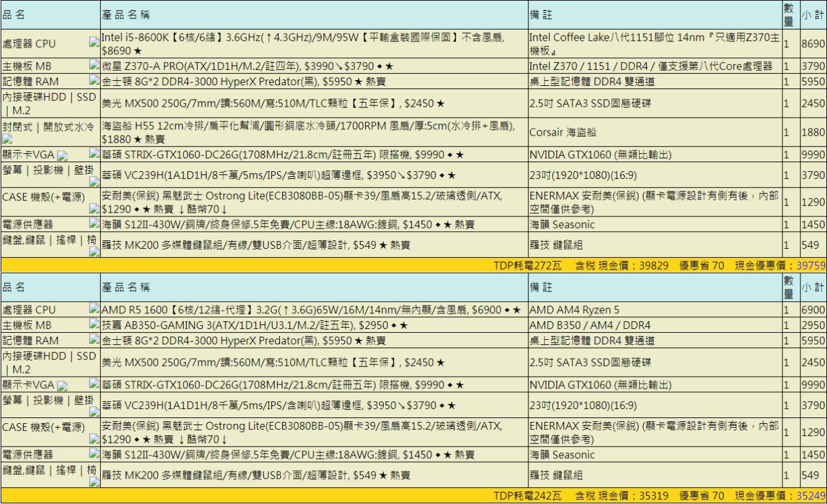827x504 pixels.
Task: Click the Intel Coffee Lake八代1151腳位 note
Action: pos(654,43)
